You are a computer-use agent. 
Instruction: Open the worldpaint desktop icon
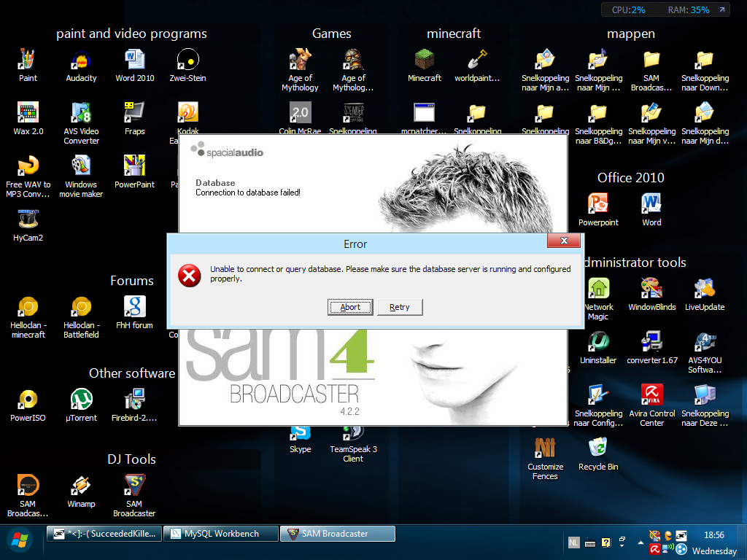point(477,66)
